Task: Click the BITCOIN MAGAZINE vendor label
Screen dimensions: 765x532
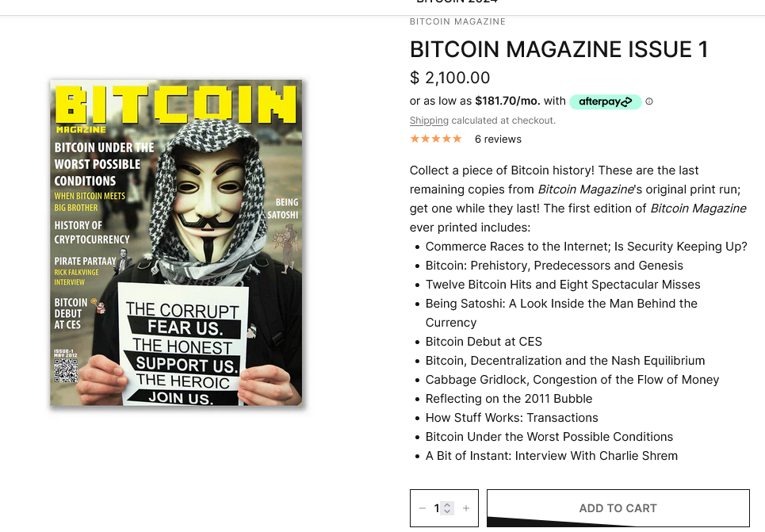Action: pos(457,21)
